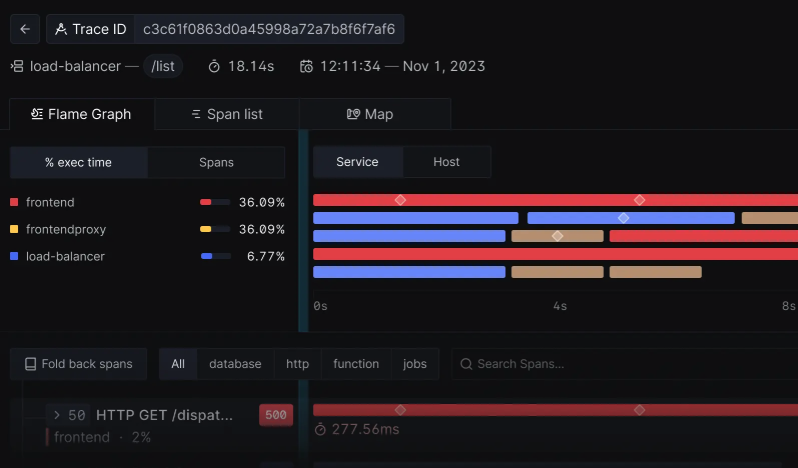Click into the Search Spans field
Image resolution: width=798 pixels, height=468 pixels.
[626, 364]
